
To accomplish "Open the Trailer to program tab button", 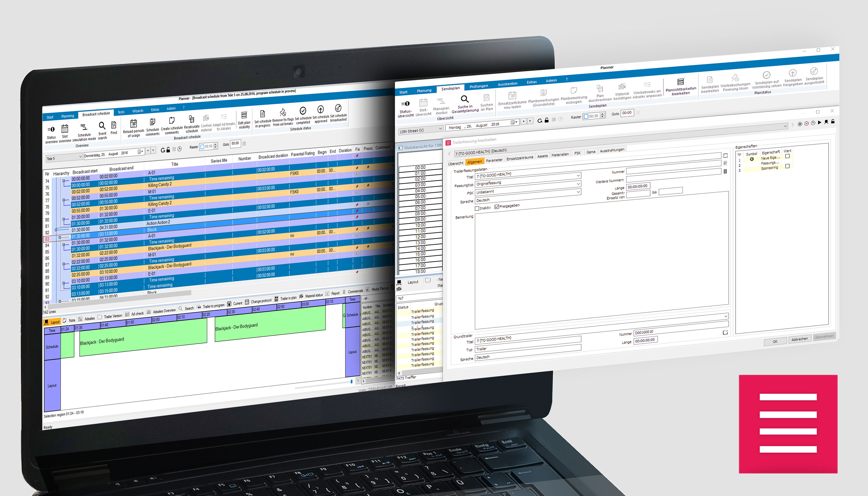I will pyautogui.click(x=211, y=306).
